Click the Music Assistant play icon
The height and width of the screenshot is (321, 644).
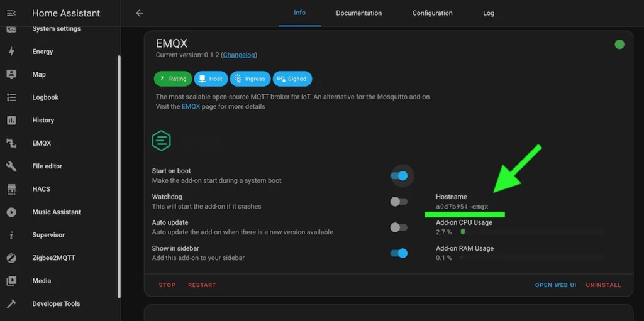click(11, 212)
